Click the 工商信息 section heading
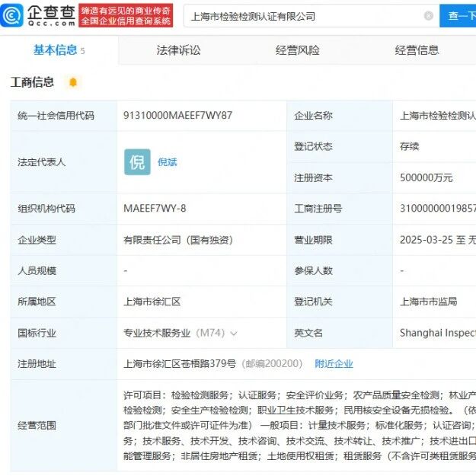This screenshot has height=476, width=476. (32, 82)
